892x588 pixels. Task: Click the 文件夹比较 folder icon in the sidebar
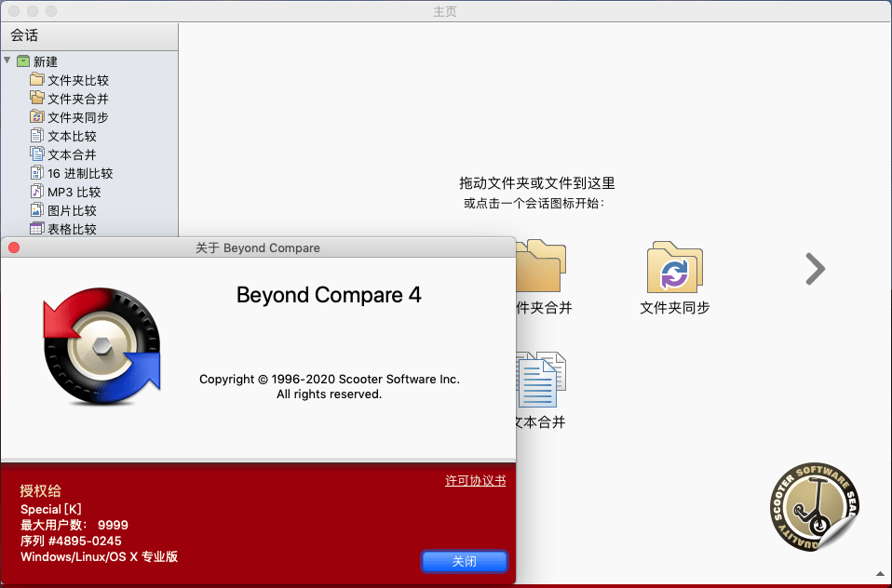[37, 79]
